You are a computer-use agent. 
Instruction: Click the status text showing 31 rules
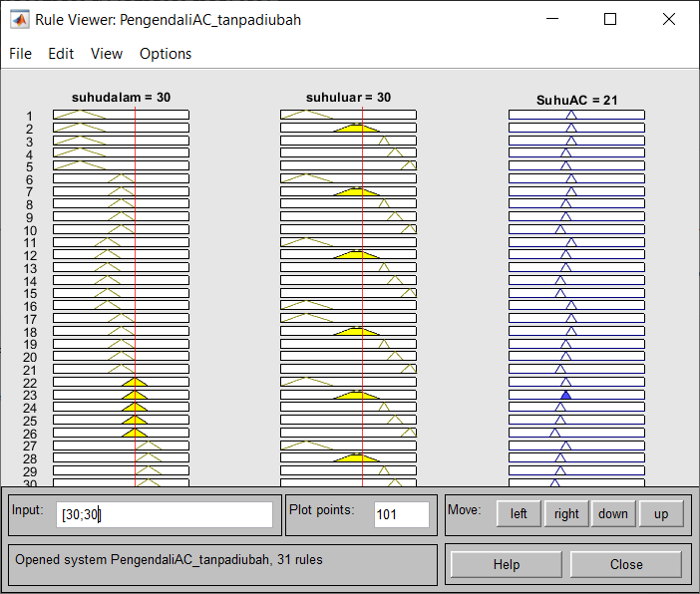click(x=169, y=560)
